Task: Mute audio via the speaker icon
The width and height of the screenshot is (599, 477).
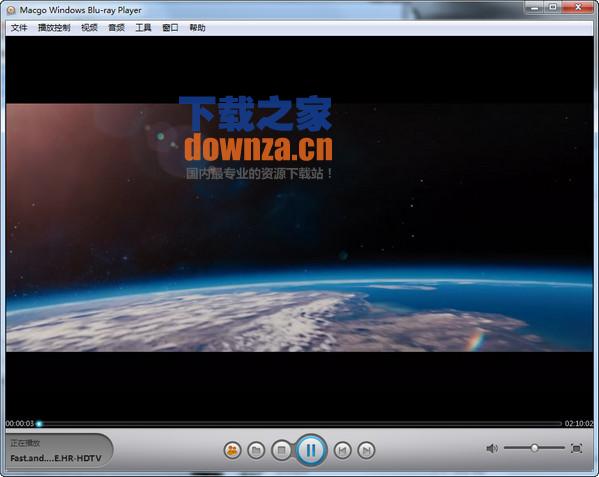Action: 492,448
